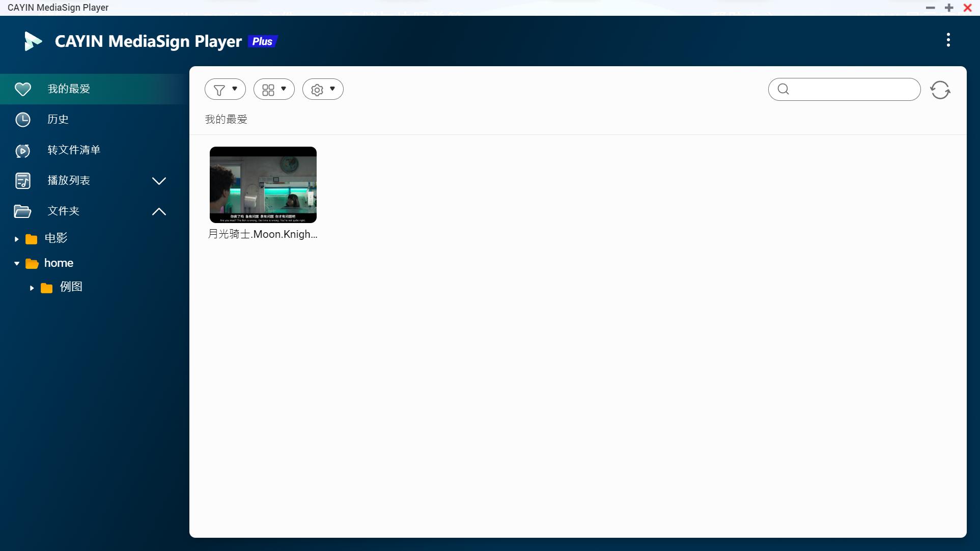Screen dimensions: 980x551
Task: Collapse the home folder tree arrow
Action: [x=16, y=264]
